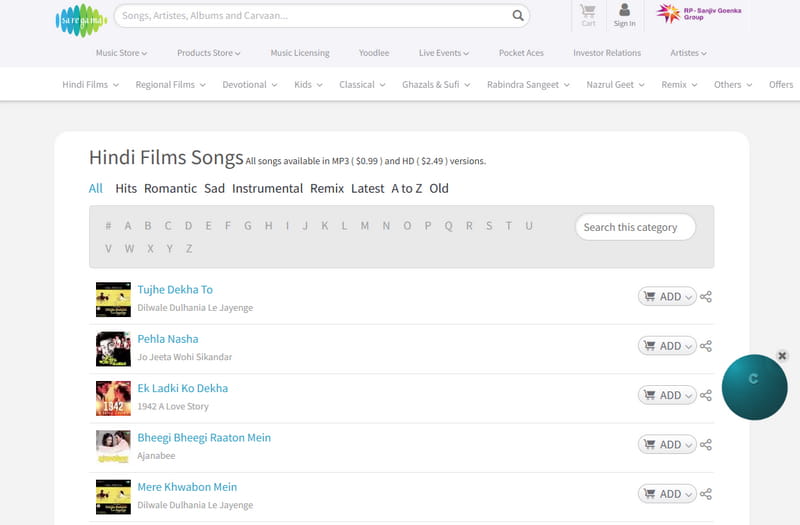Image resolution: width=800 pixels, height=525 pixels.
Task: Select the Latest filter tab
Action: (x=367, y=188)
